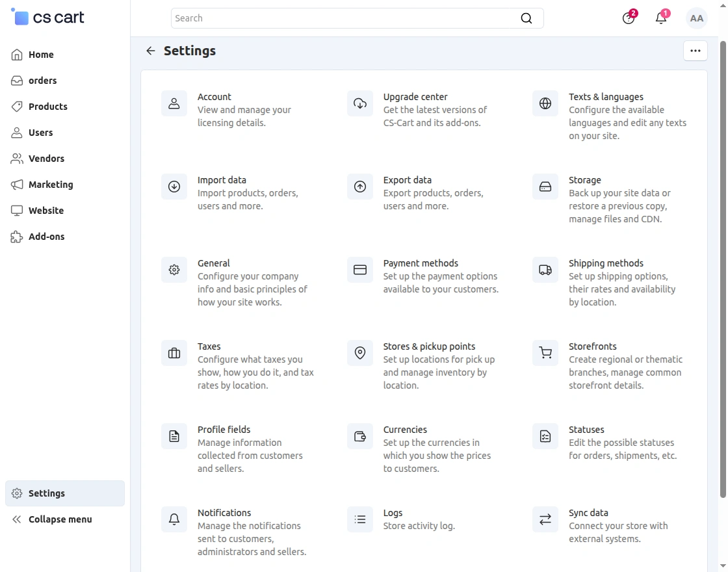728x572 pixels.
Task: Open the three-dots more actions menu
Action: click(x=695, y=51)
